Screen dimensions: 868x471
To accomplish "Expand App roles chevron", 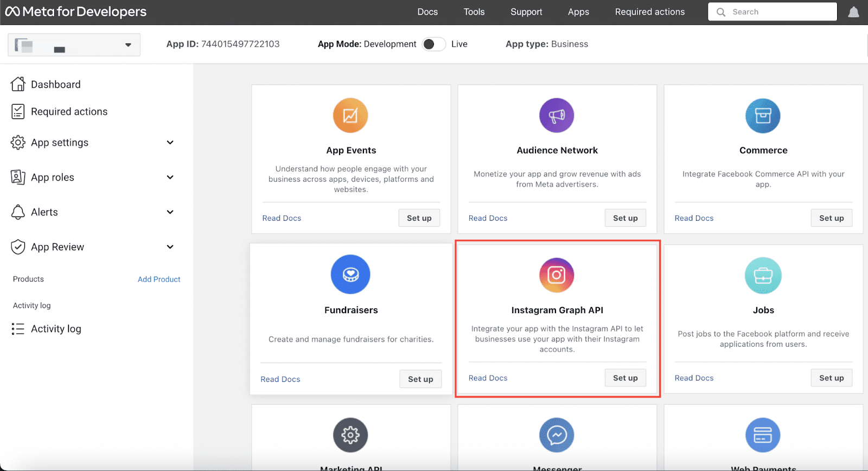I will tap(170, 177).
